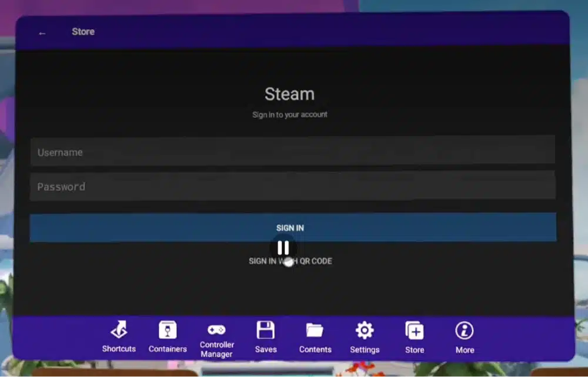Image resolution: width=588 pixels, height=377 pixels.
Task: Open Controller Manager
Action: tap(217, 341)
